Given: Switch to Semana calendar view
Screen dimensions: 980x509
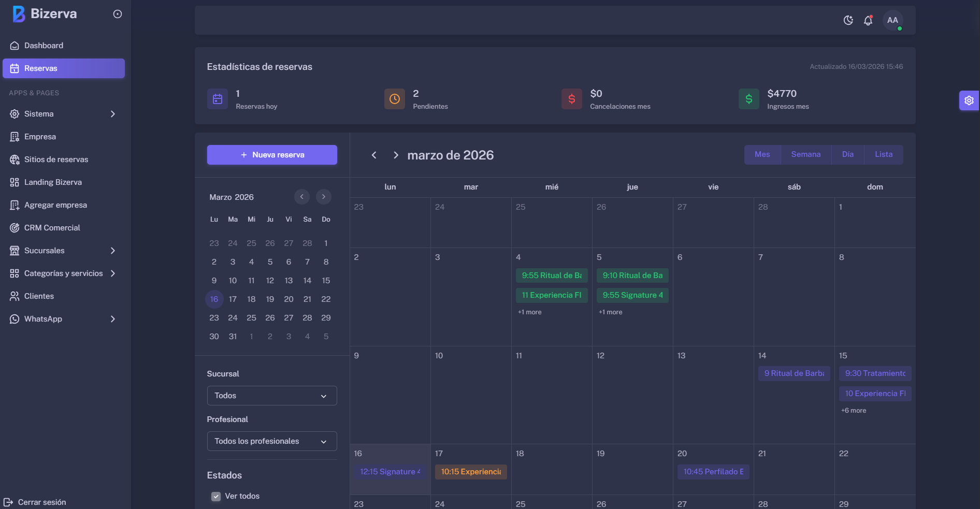Looking at the screenshot, I should pos(805,154).
